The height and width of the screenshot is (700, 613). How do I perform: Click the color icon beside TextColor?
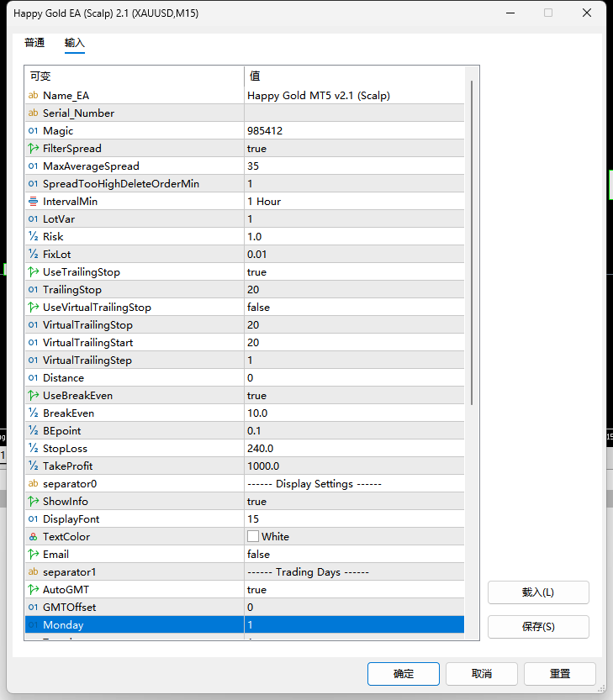33,537
